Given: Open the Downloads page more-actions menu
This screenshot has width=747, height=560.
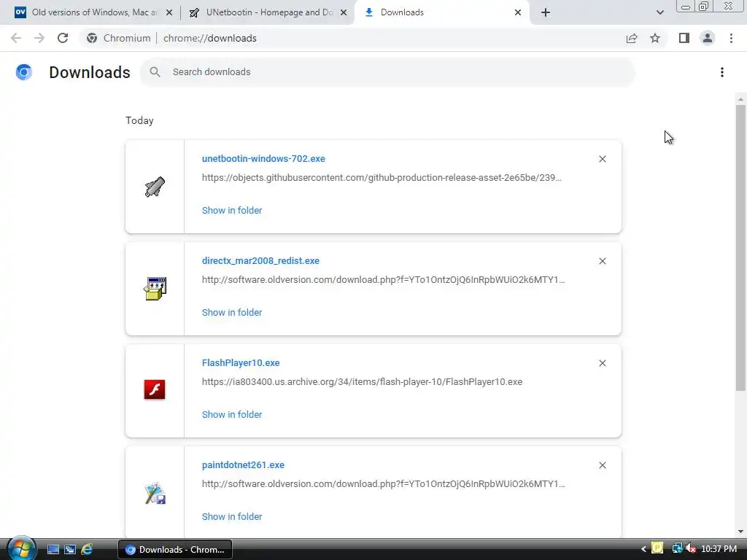Looking at the screenshot, I should [722, 72].
